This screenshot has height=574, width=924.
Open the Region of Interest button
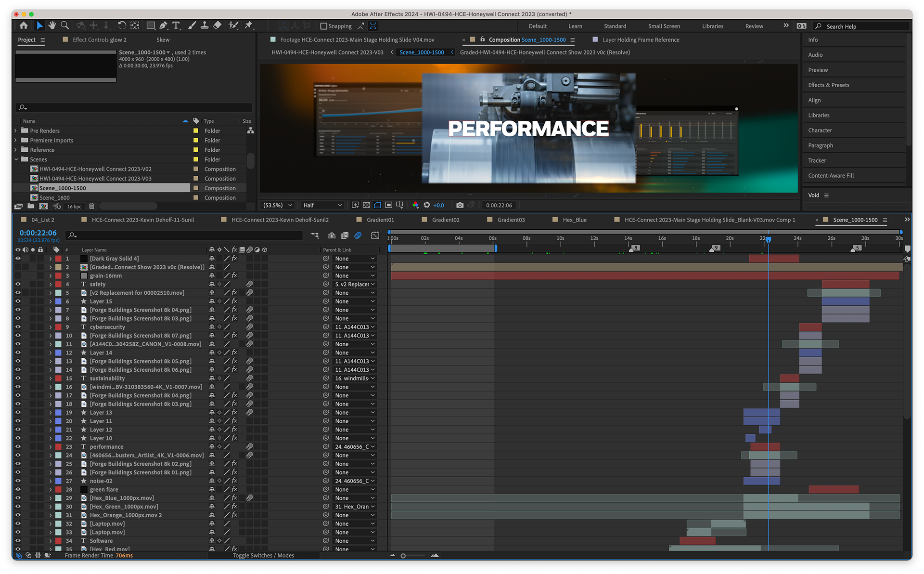click(x=389, y=205)
